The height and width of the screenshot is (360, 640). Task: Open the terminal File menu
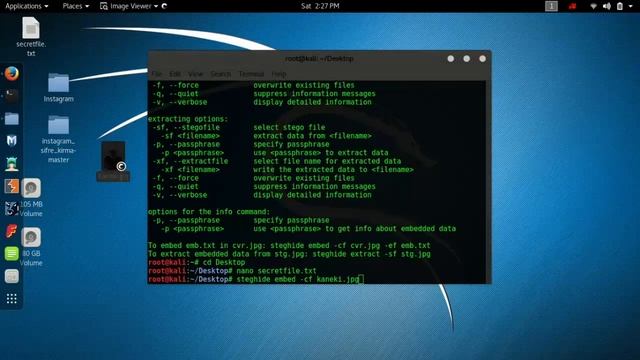pos(157,74)
